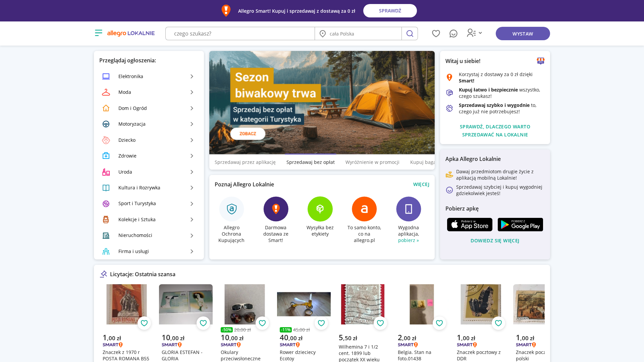644x362 pixels.
Task: Click the search magnifier button
Action: pos(410,34)
